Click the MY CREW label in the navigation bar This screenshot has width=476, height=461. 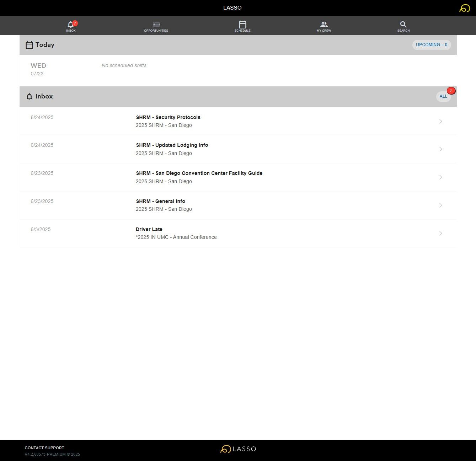click(x=324, y=31)
